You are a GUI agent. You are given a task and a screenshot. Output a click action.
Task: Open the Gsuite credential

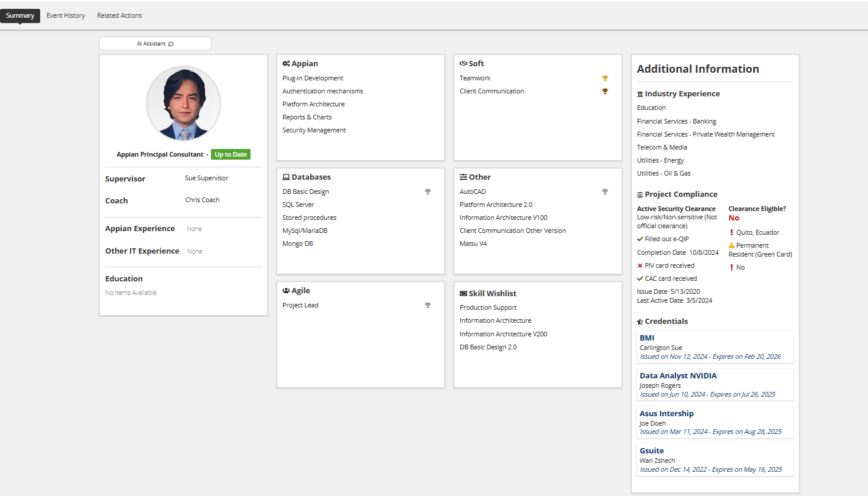point(652,450)
